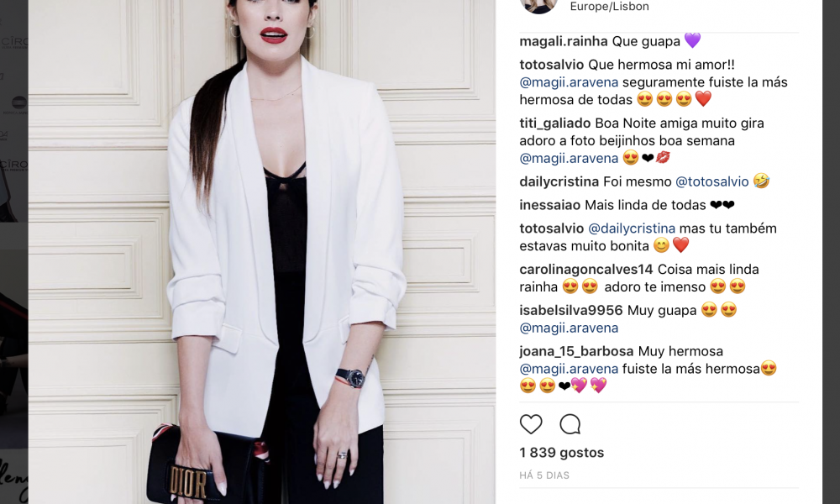
Task: Open the comment speech bubble icon
Action: (x=570, y=424)
